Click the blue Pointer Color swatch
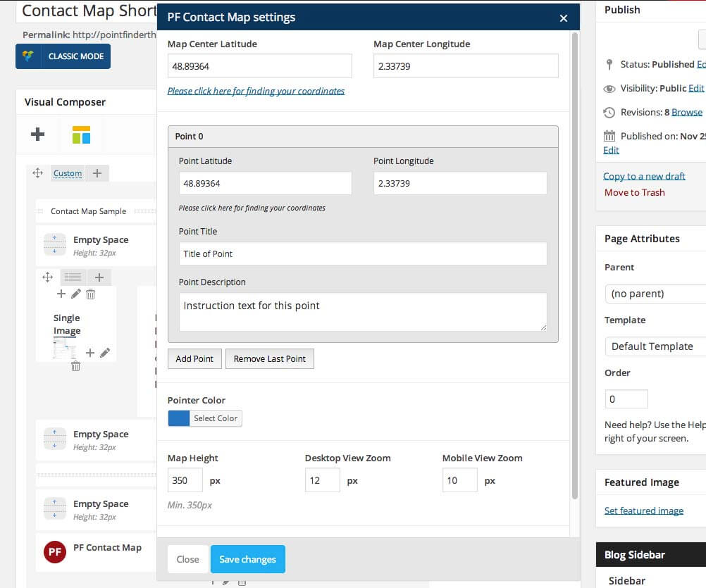Viewport: 706px width, 588px height. [179, 418]
